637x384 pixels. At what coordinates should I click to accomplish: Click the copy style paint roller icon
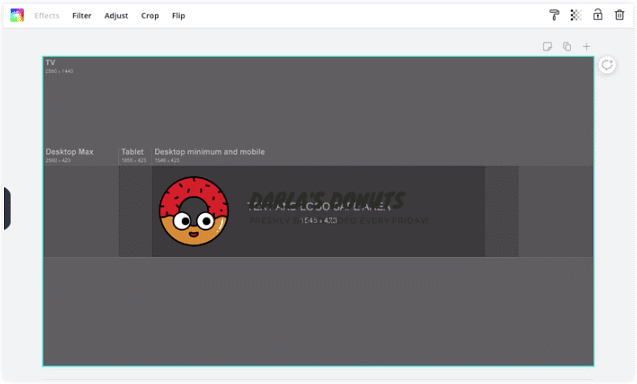(x=554, y=15)
